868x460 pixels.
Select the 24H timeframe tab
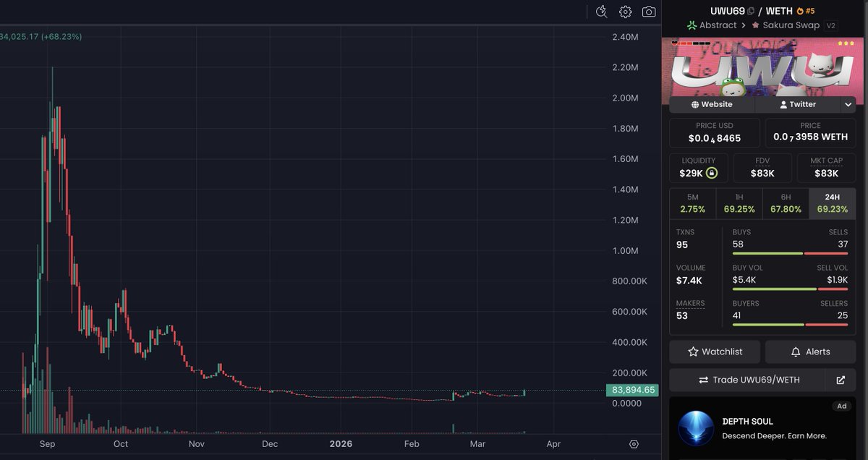coord(833,203)
